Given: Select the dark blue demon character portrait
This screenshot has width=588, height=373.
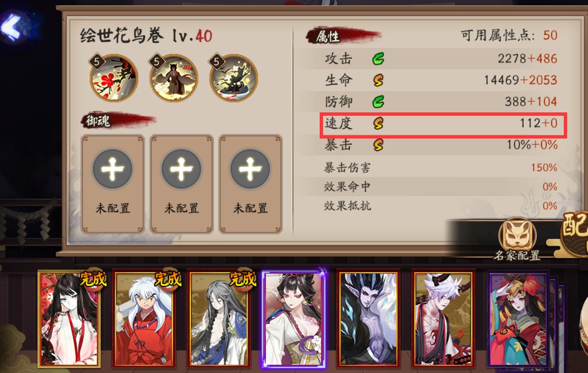Looking at the screenshot, I should tap(369, 319).
